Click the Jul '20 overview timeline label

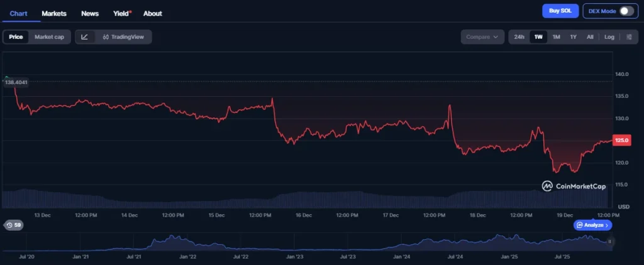[26, 257]
